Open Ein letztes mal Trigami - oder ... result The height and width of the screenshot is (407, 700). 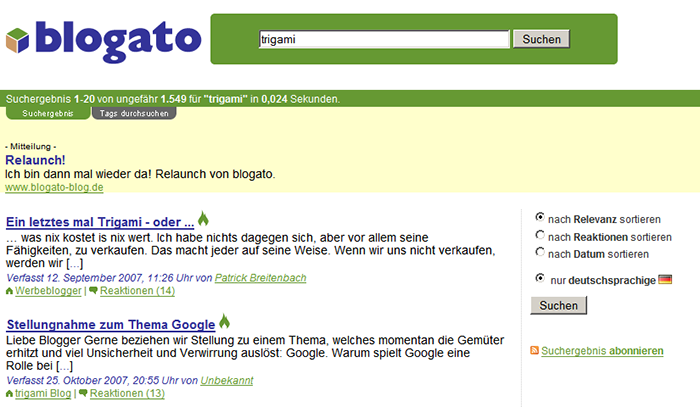(x=100, y=222)
